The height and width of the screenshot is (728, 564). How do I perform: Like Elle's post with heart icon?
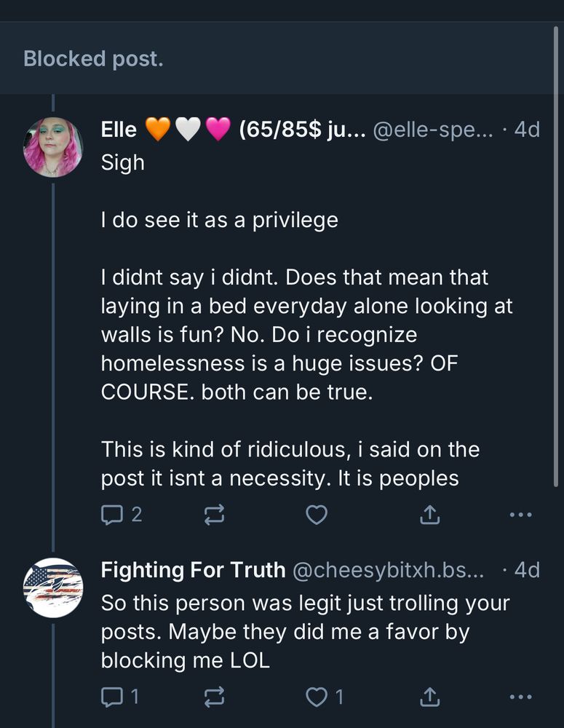tap(316, 515)
